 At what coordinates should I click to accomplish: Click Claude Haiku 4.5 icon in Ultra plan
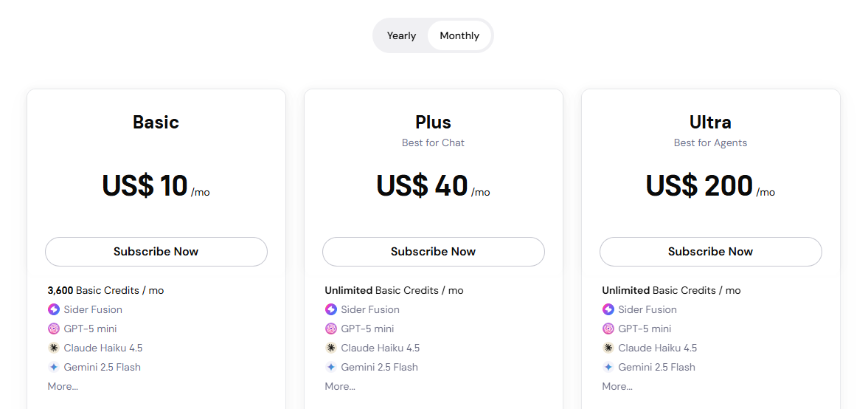(608, 348)
